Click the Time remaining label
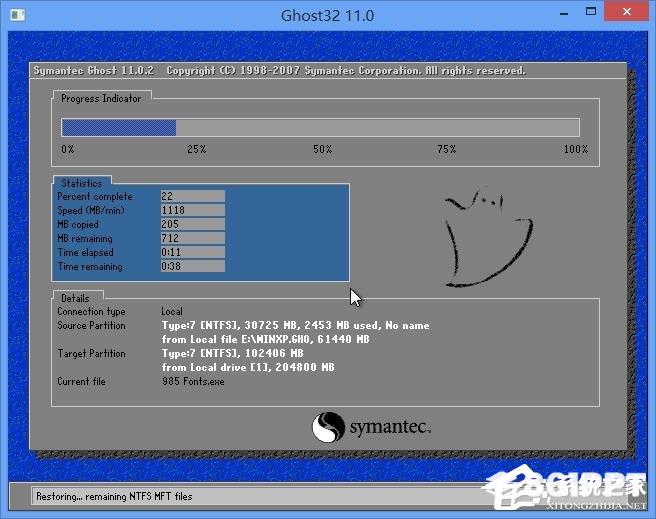 click(90, 267)
